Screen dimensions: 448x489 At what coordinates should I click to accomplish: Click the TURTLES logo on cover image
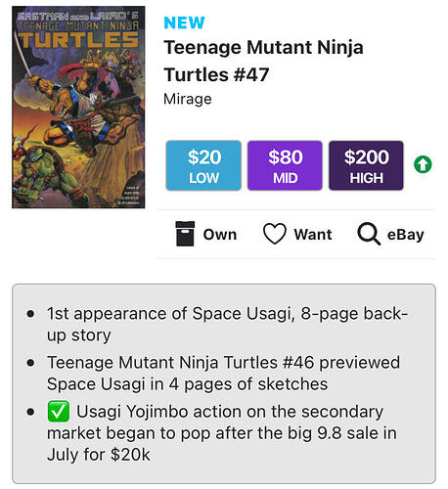[x=78, y=39]
